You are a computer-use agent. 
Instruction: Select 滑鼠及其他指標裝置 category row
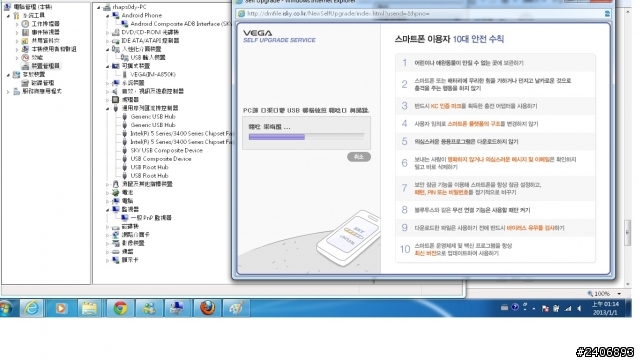pos(147,184)
